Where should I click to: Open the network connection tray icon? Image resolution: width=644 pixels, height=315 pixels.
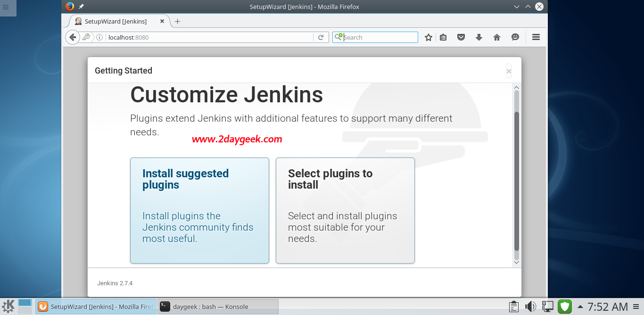point(547,307)
